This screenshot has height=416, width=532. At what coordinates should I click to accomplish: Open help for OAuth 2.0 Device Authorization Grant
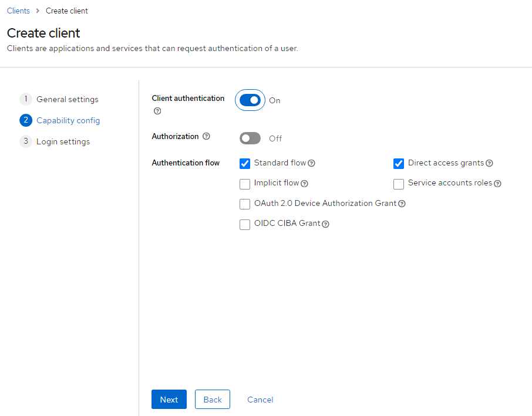pyautogui.click(x=401, y=204)
